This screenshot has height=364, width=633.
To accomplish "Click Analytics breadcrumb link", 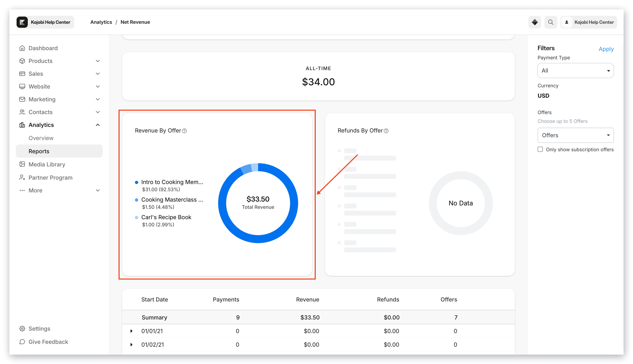I will tap(101, 22).
